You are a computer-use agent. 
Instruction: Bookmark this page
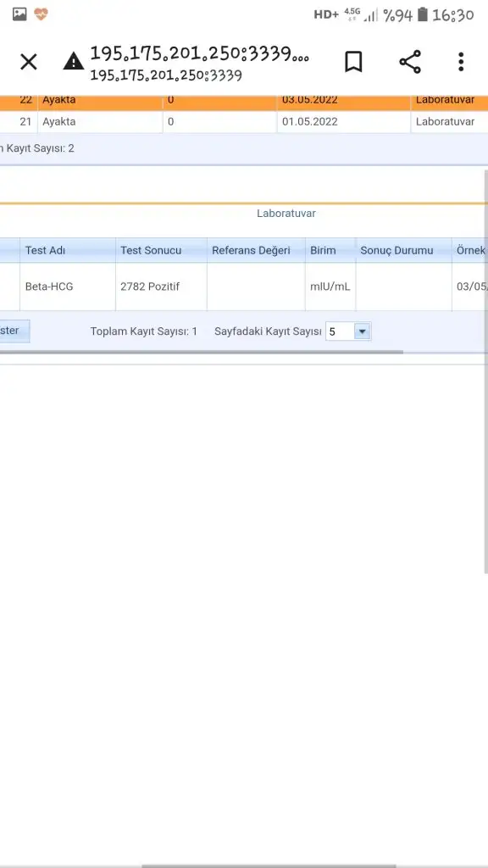pyautogui.click(x=353, y=61)
